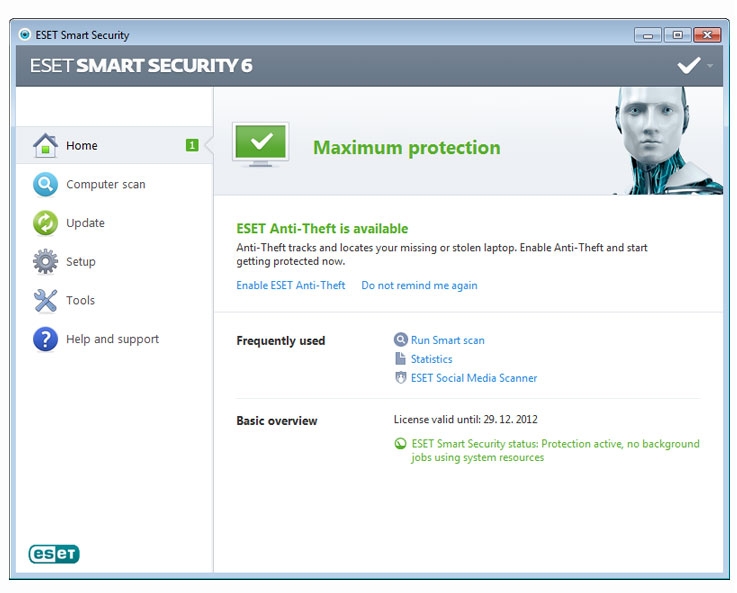Click the Setup gear icon
Image resolution: width=737 pixels, height=593 pixels.
coord(46,261)
